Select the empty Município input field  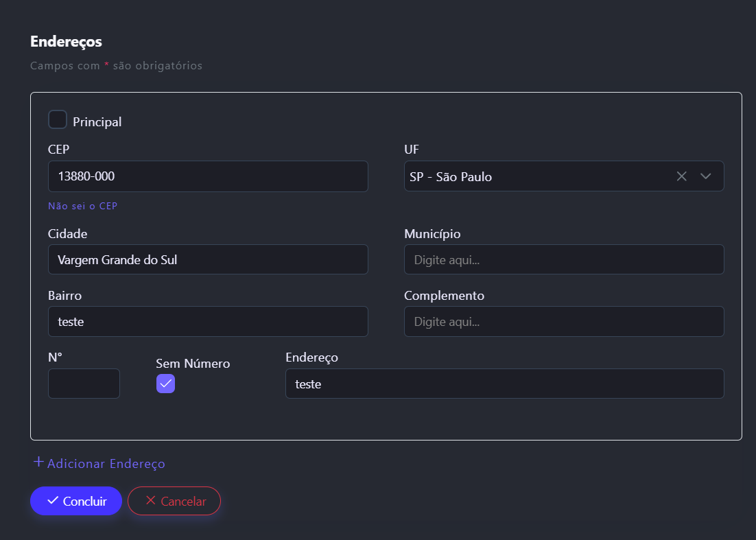(x=563, y=259)
